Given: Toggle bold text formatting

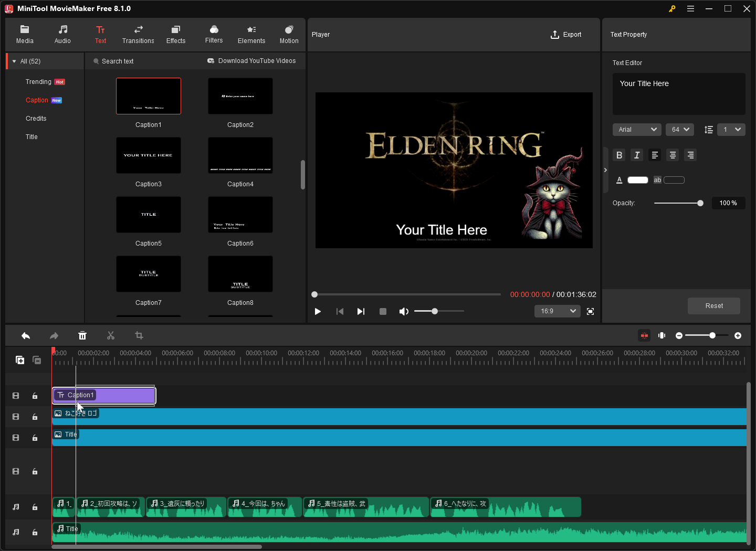Looking at the screenshot, I should pyautogui.click(x=619, y=155).
